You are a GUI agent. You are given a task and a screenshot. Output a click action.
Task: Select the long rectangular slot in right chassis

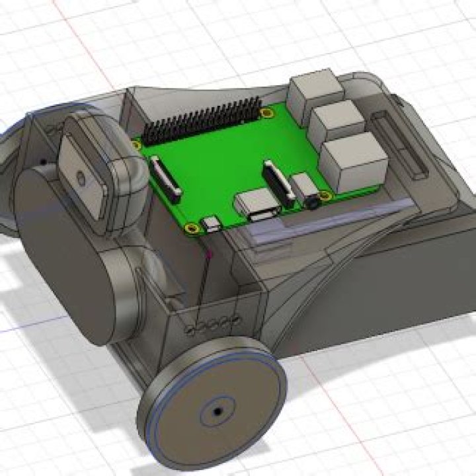[400, 143]
